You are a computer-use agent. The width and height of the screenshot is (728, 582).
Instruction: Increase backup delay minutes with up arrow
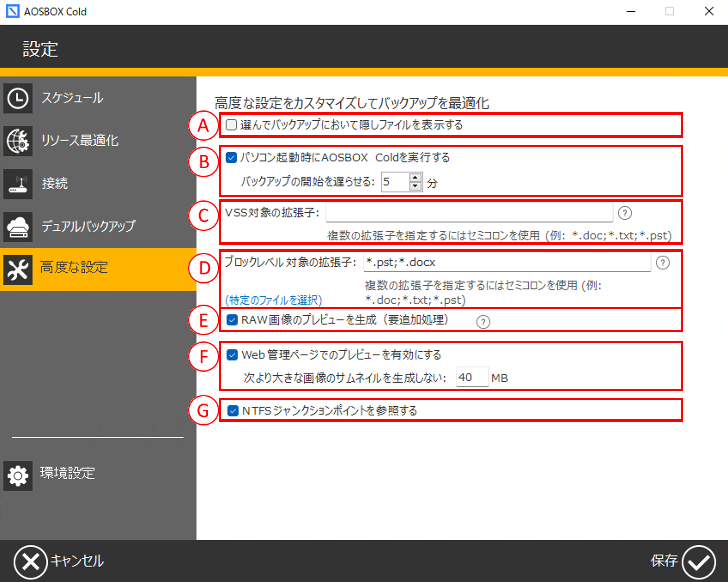click(x=415, y=177)
